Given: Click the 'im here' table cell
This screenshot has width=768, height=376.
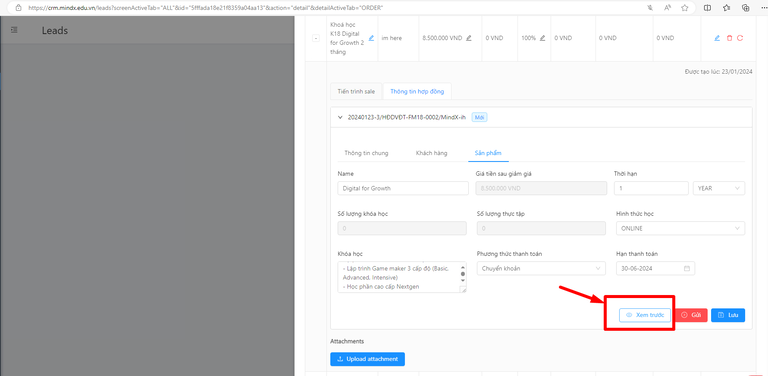Looking at the screenshot, I should coord(392,38).
